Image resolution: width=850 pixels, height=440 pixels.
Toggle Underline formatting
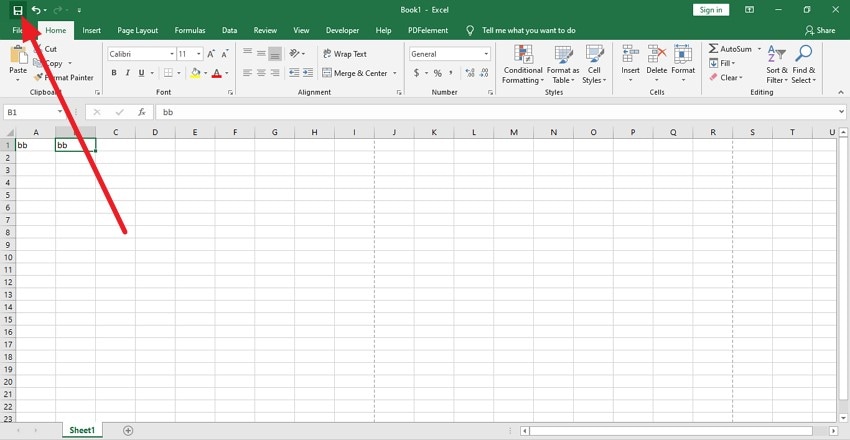pyautogui.click(x=141, y=73)
